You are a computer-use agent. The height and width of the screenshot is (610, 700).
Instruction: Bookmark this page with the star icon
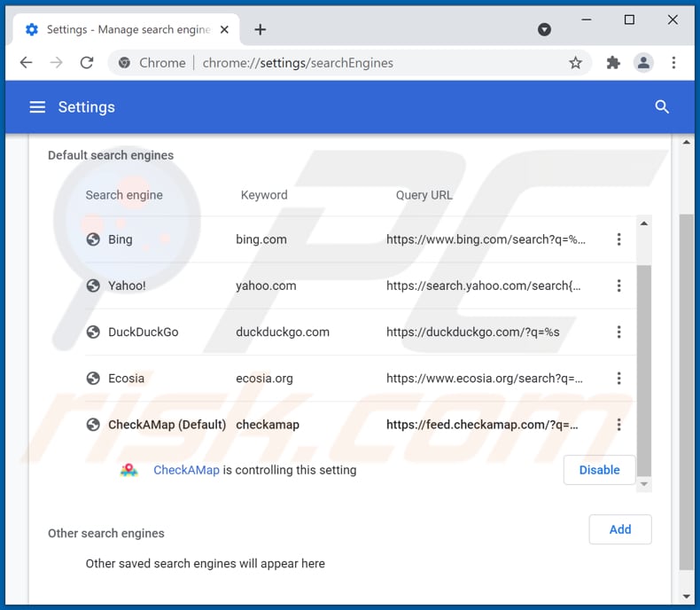pyautogui.click(x=575, y=63)
